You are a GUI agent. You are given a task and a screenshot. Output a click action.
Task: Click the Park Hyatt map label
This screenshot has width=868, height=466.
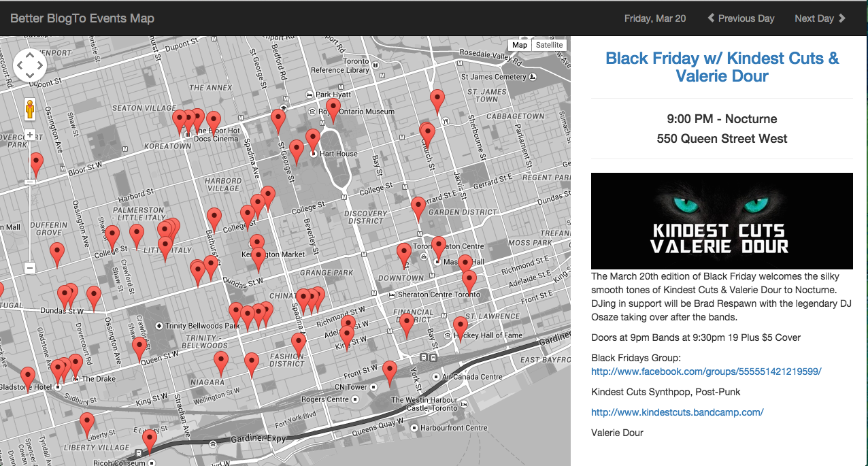pyautogui.click(x=333, y=95)
